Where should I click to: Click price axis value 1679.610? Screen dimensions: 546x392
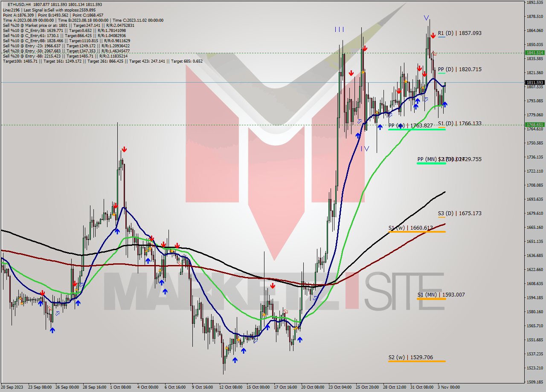[x=534, y=213]
